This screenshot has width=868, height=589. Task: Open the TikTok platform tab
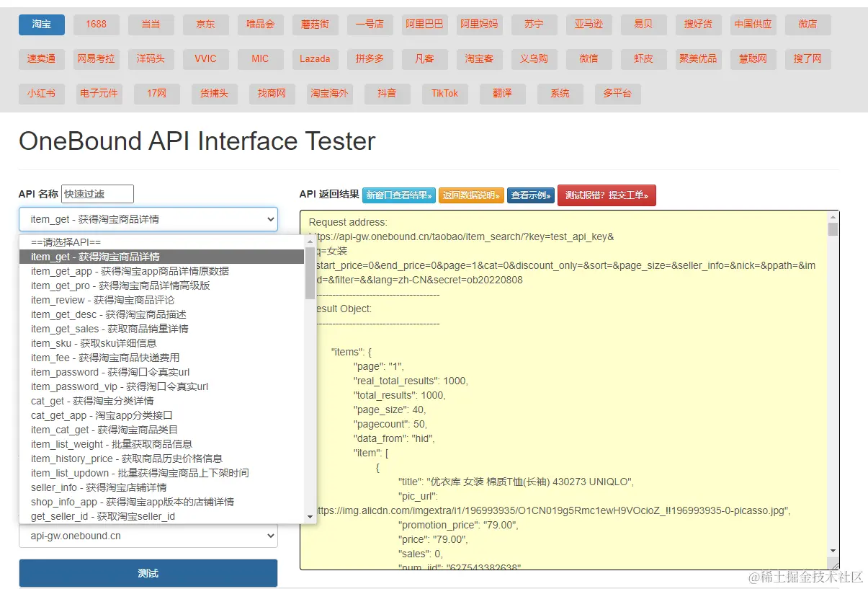(444, 94)
